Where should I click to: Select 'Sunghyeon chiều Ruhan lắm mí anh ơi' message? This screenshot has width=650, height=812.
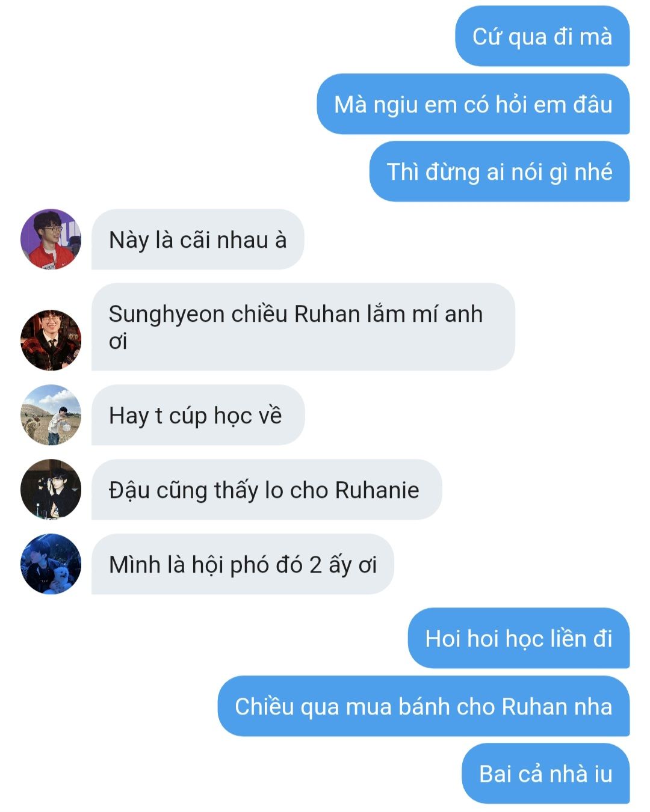click(303, 327)
